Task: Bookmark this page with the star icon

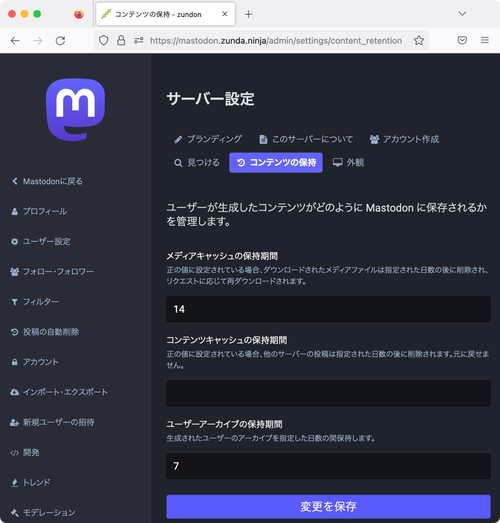Action: (419, 41)
